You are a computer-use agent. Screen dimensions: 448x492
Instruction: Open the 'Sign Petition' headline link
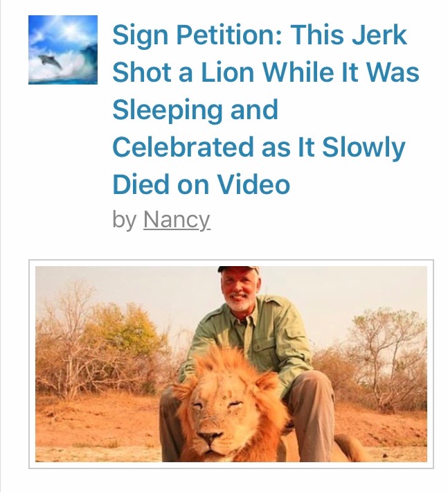click(x=265, y=109)
